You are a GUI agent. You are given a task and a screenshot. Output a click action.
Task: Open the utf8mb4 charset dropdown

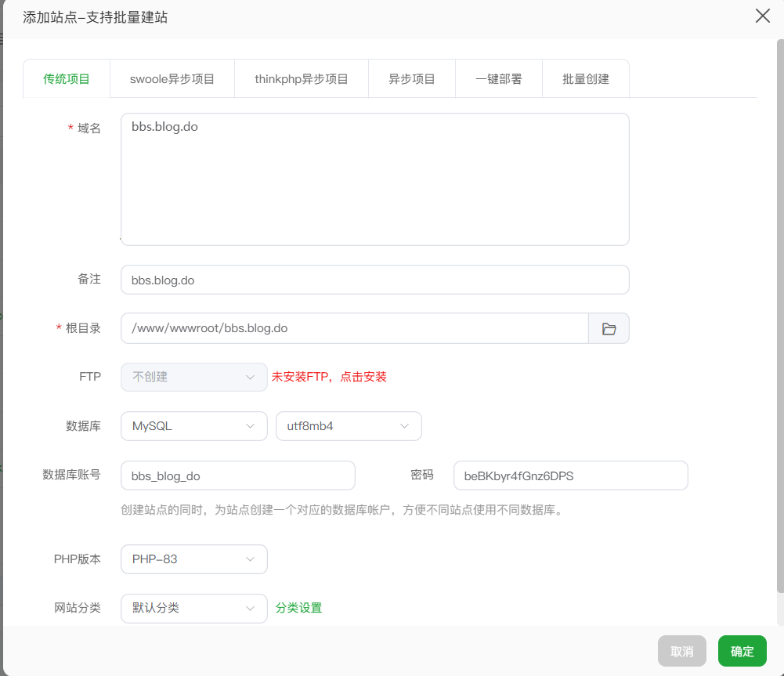349,426
